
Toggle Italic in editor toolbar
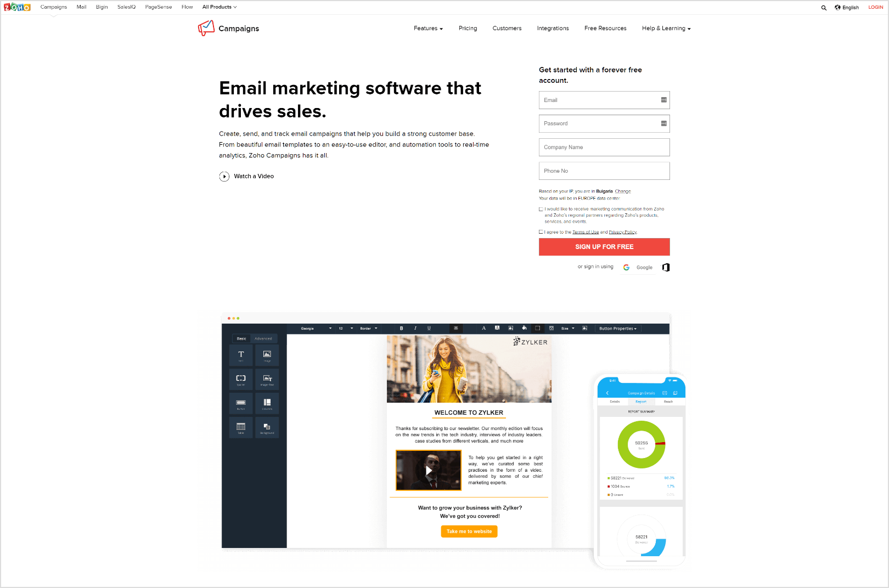pyautogui.click(x=415, y=329)
